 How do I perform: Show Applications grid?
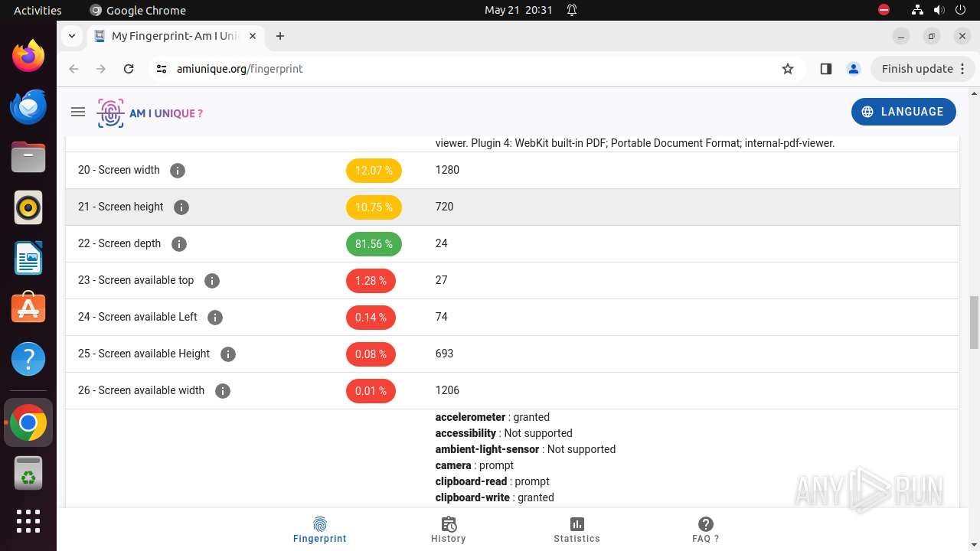28,521
